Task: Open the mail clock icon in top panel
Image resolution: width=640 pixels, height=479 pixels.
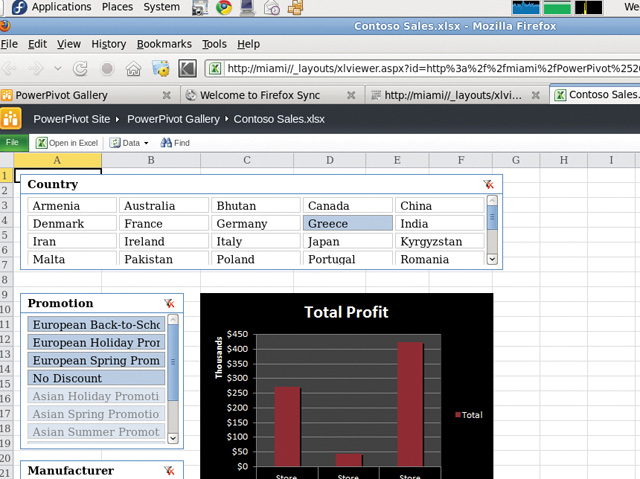Action: pos(272,7)
